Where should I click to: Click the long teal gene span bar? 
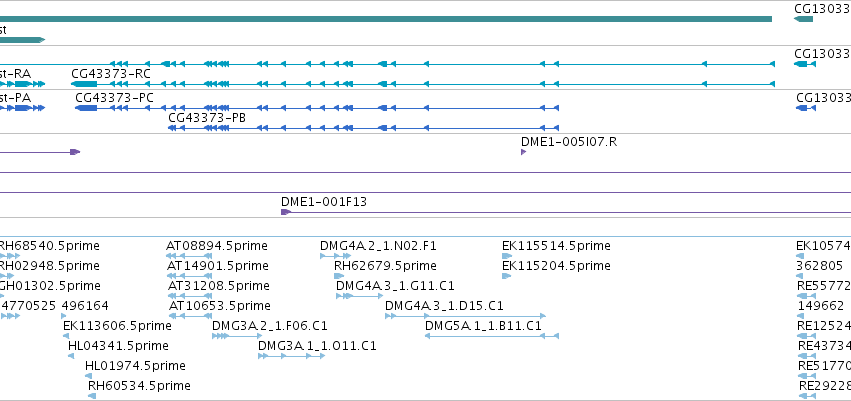(x=386, y=19)
